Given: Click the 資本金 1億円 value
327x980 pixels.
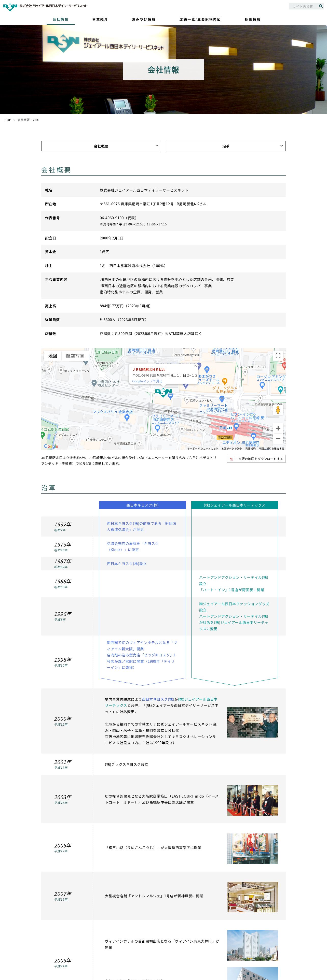Looking at the screenshot, I should click(105, 252).
